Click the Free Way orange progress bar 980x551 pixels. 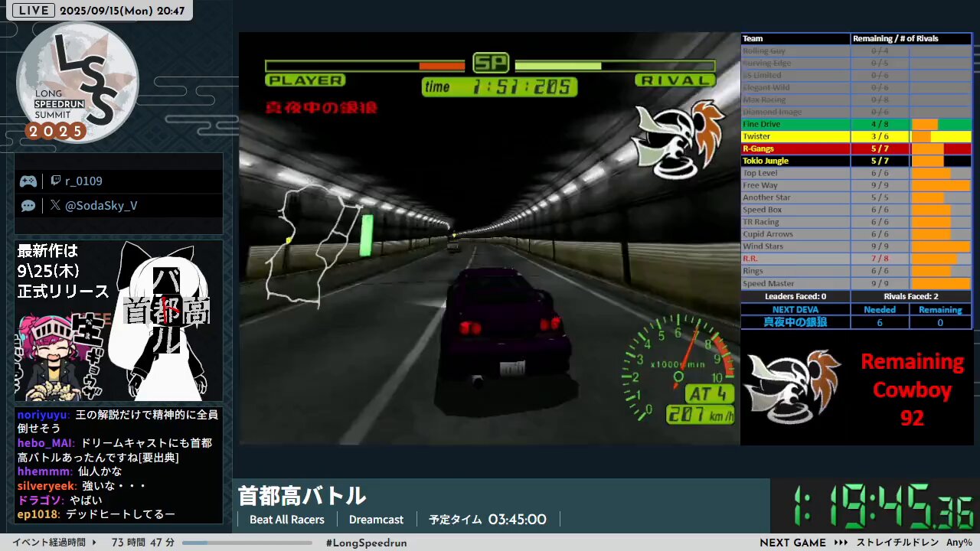click(940, 185)
